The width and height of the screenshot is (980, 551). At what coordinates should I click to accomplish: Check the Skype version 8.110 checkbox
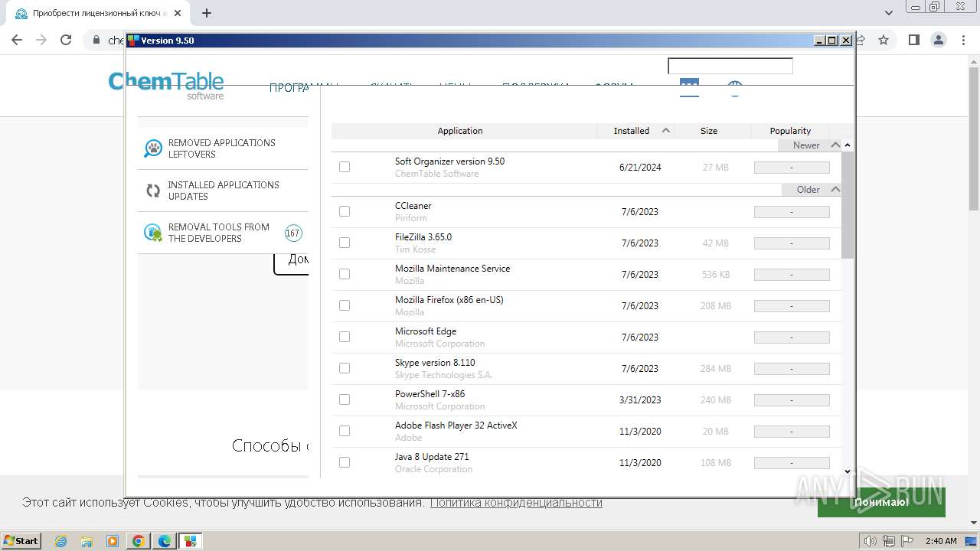pyautogui.click(x=345, y=368)
